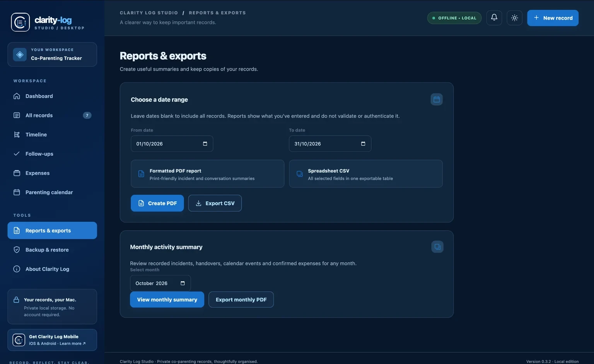Viewport: 594px width, 364px height.
Task: Export monthly PDF
Action: [x=241, y=299]
